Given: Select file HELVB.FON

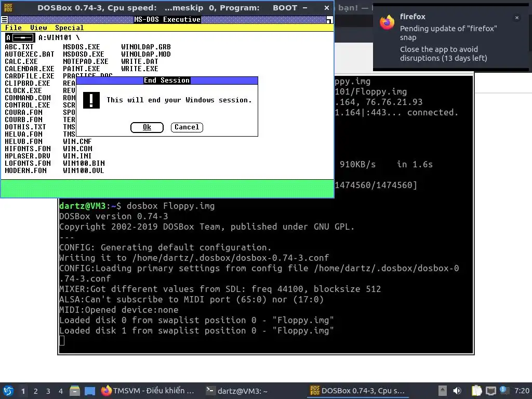Looking at the screenshot, I should [23, 141].
